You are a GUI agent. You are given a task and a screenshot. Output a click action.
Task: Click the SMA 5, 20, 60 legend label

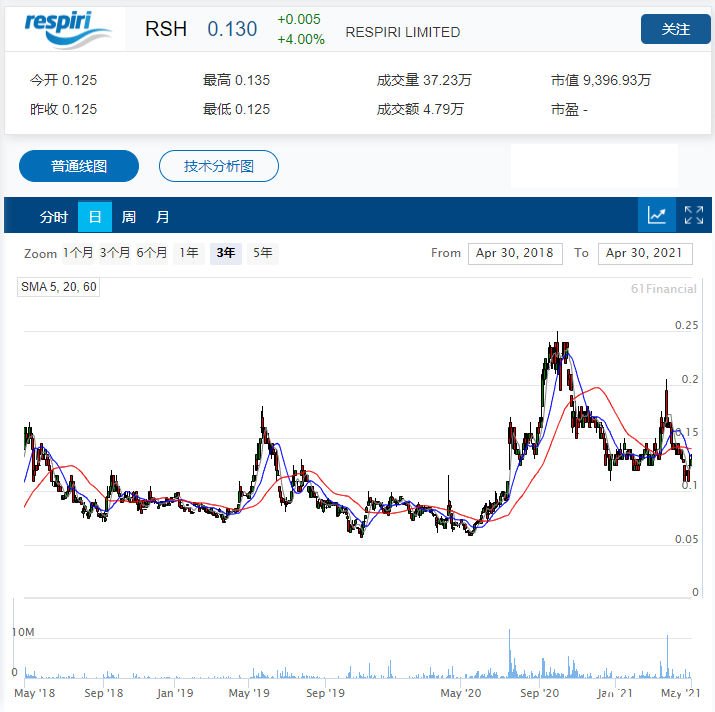(x=58, y=287)
